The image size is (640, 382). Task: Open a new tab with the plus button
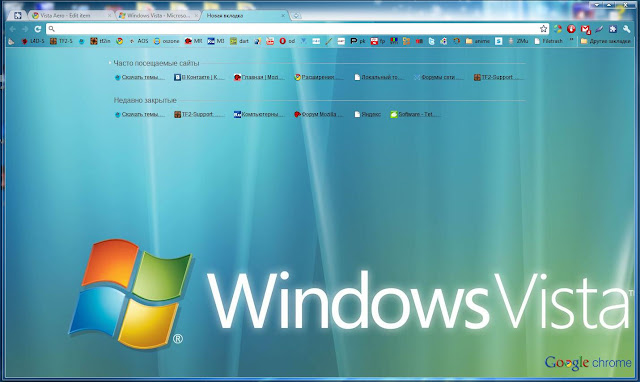point(296,16)
